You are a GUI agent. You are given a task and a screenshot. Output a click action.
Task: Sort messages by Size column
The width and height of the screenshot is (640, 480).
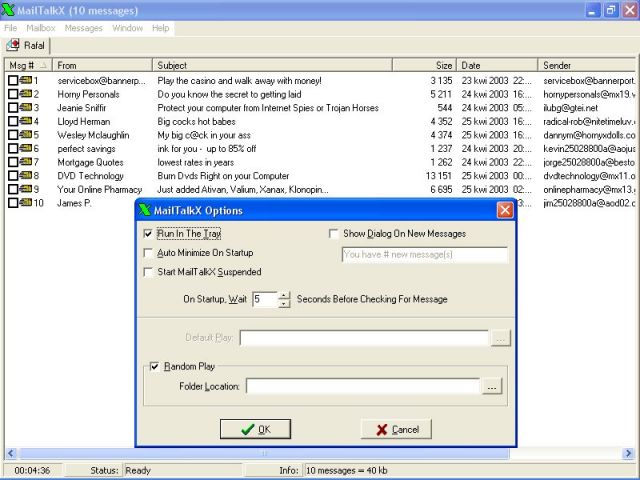point(424,65)
